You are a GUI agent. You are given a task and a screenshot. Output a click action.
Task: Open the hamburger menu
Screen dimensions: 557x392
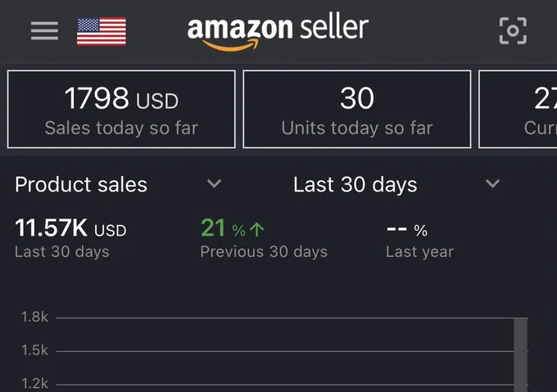click(x=44, y=31)
